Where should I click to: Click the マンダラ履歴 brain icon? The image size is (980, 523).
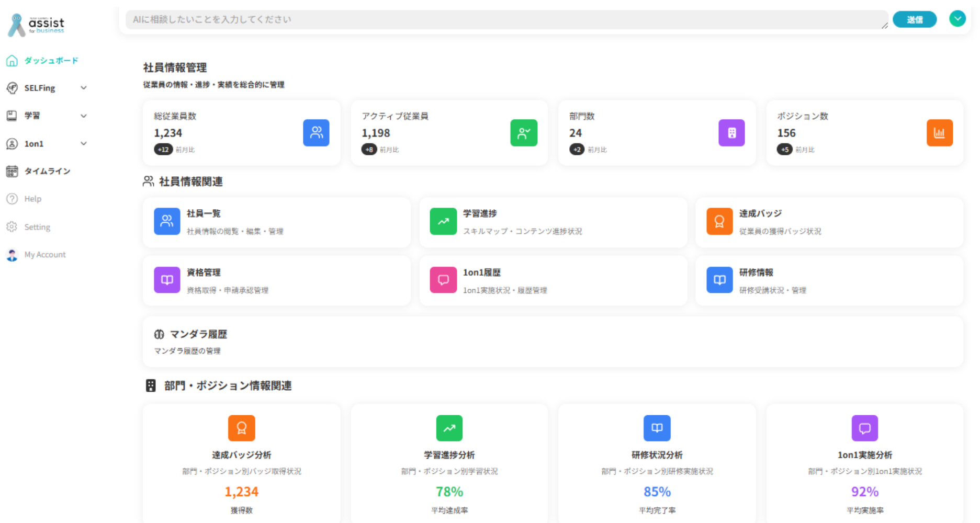coord(159,334)
